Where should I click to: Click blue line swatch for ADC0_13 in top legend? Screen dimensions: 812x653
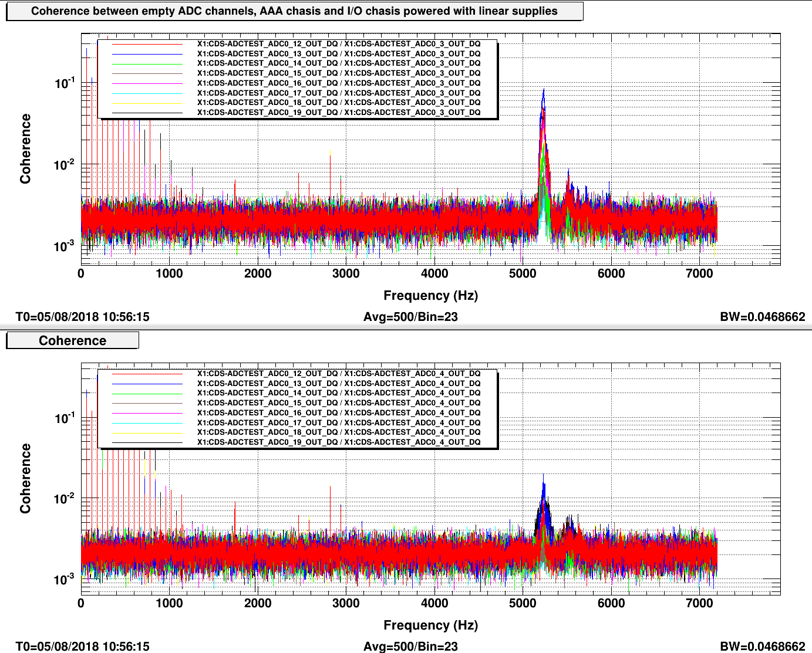(147, 54)
